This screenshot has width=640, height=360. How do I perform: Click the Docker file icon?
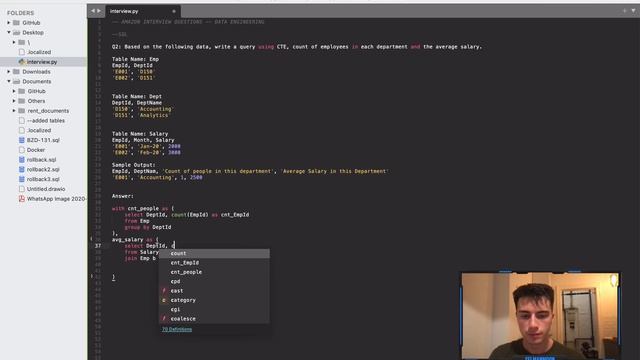pos(22,150)
